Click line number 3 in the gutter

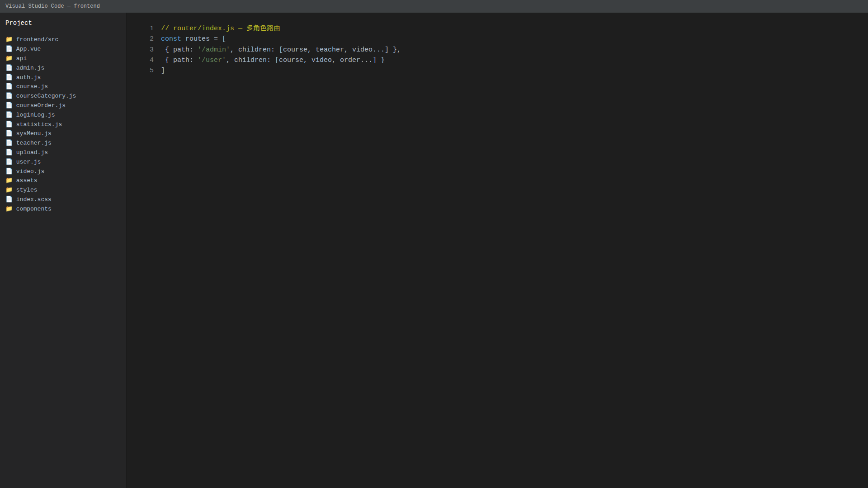click(x=152, y=50)
